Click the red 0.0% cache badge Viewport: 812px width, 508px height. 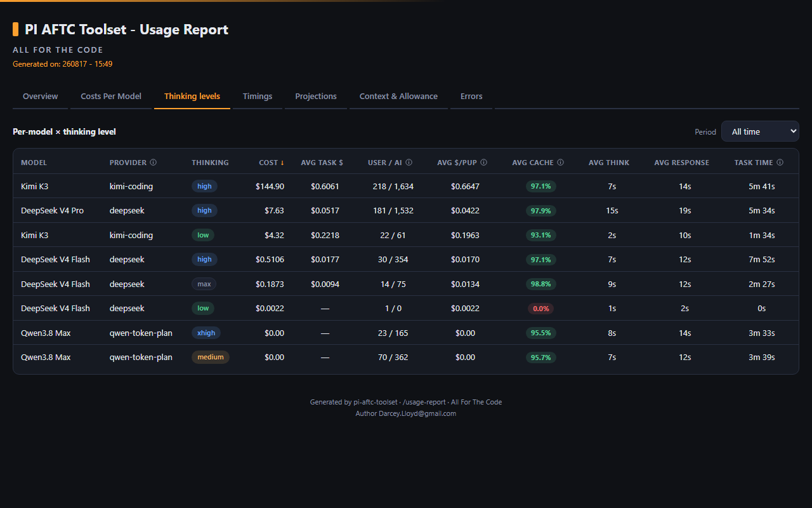click(x=541, y=309)
